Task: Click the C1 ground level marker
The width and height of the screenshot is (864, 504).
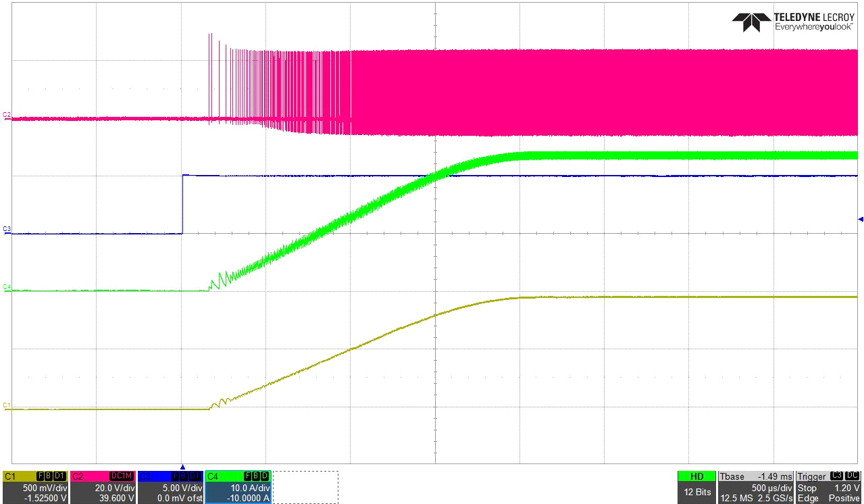Action: coord(7,405)
